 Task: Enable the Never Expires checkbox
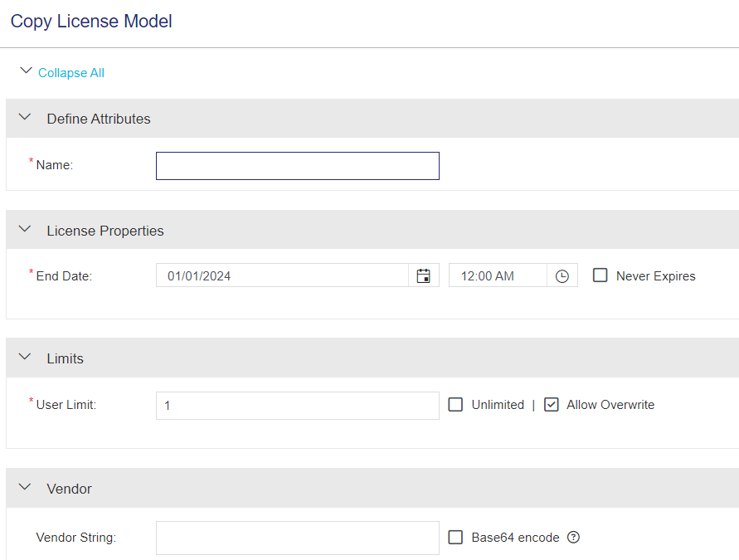tap(600, 275)
